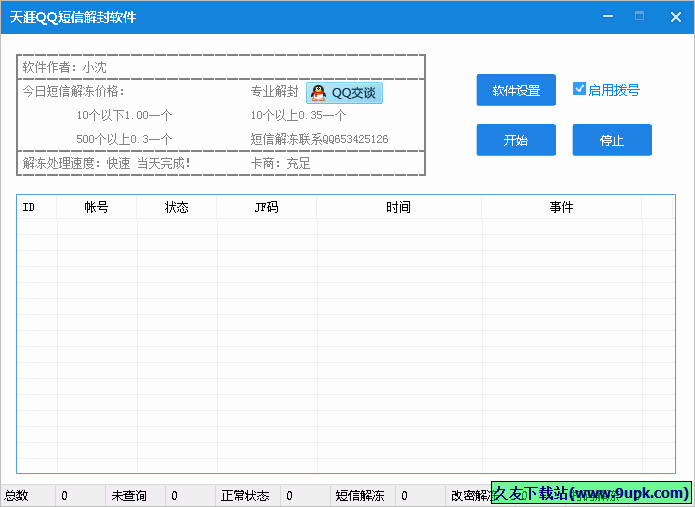The image size is (695, 507).
Task: Click the 时间 column header
Action: pos(399,207)
